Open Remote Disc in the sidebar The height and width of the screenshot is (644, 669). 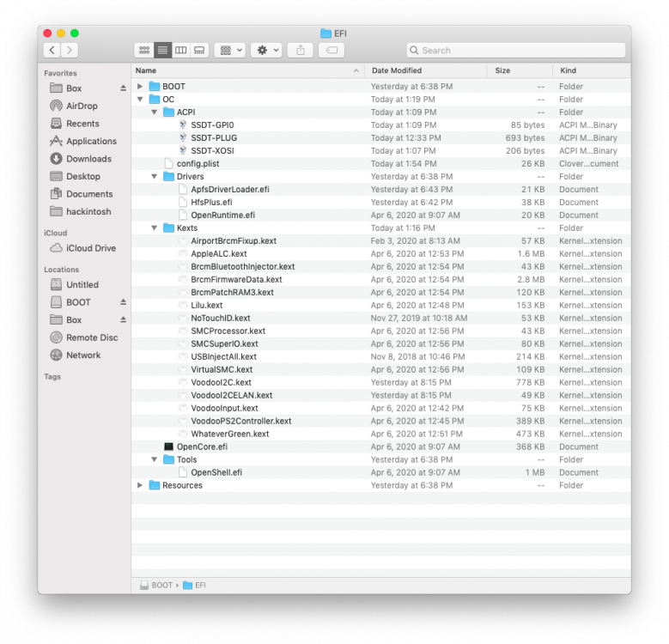tap(92, 337)
